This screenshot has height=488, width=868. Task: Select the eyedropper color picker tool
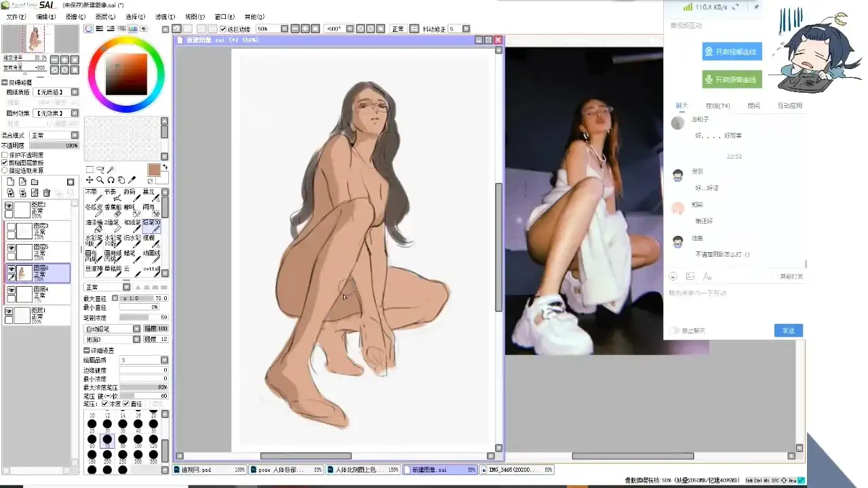132,180
